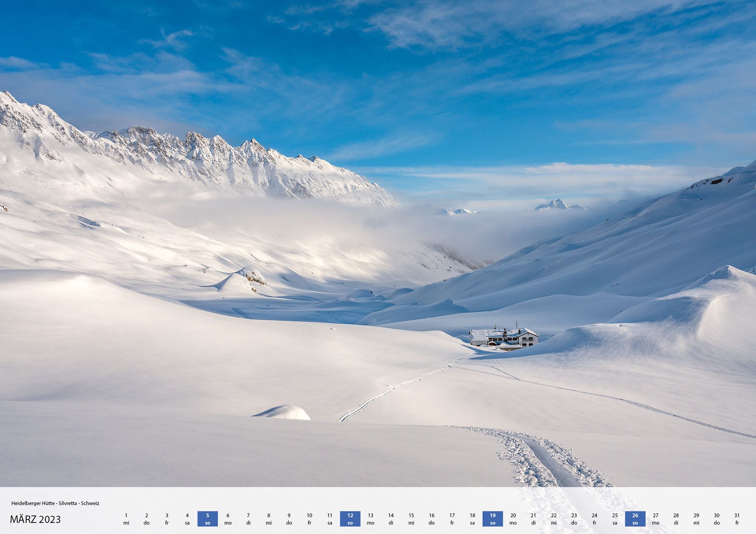Select calendar day '28 di'
The height and width of the screenshot is (534, 756).
coord(676,519)
